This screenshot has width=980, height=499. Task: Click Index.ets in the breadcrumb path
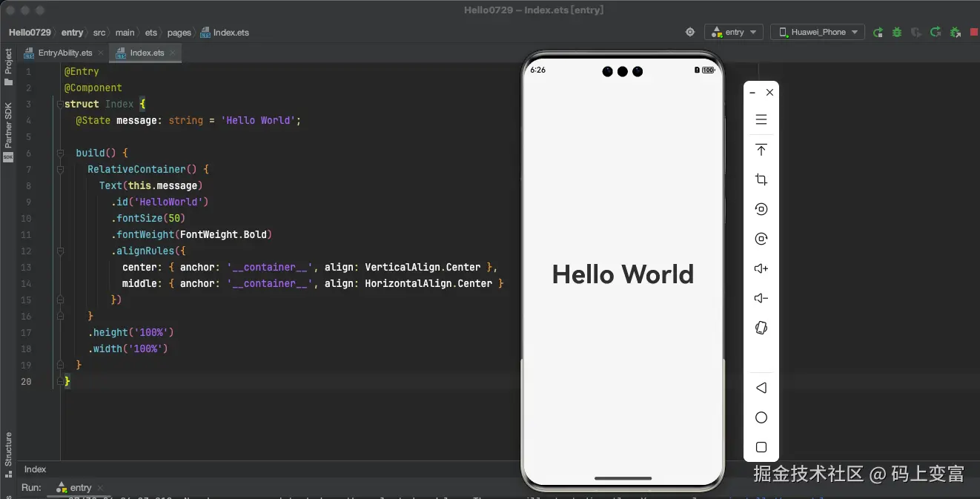(225, 32)
